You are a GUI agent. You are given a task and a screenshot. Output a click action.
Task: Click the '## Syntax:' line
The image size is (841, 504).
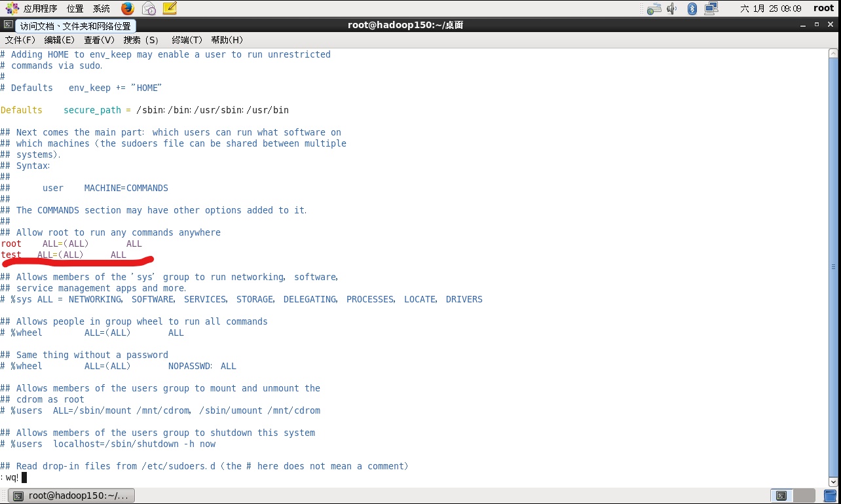pyautogui.click(x=25, y=166)
